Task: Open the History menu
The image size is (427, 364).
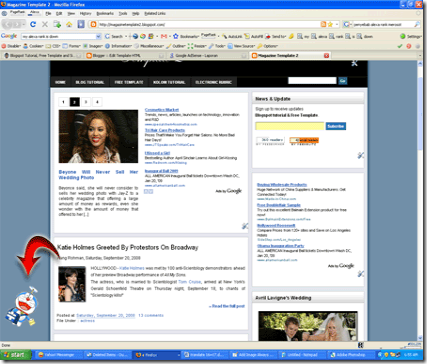Action: pyautogui.click(x=85, y=13)
